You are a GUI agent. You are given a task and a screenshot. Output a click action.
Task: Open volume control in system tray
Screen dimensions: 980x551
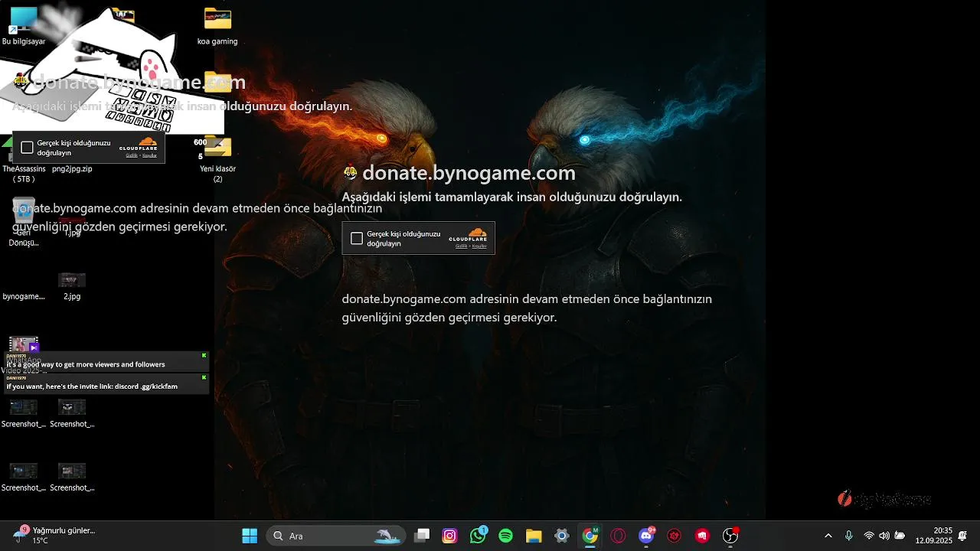coord(884,536)
